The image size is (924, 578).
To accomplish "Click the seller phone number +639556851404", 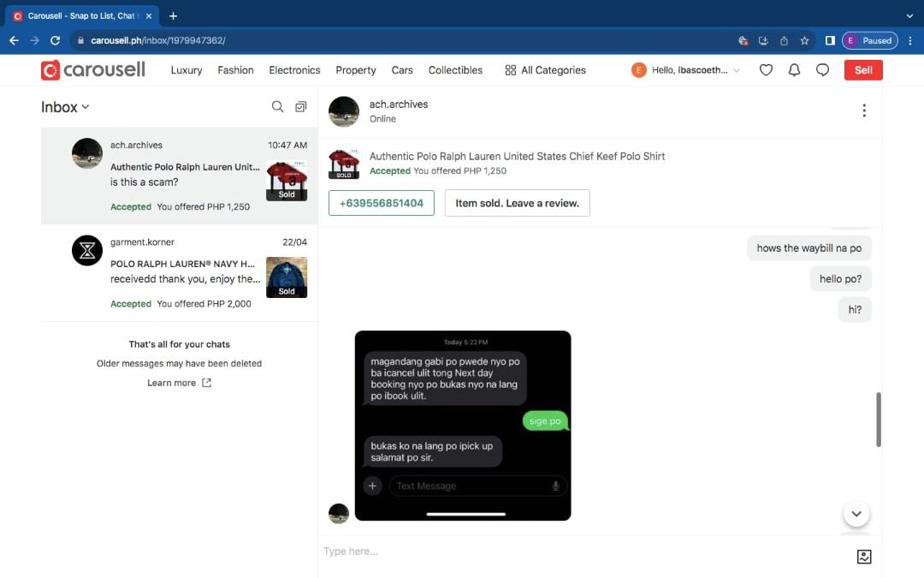I will 382,203.
